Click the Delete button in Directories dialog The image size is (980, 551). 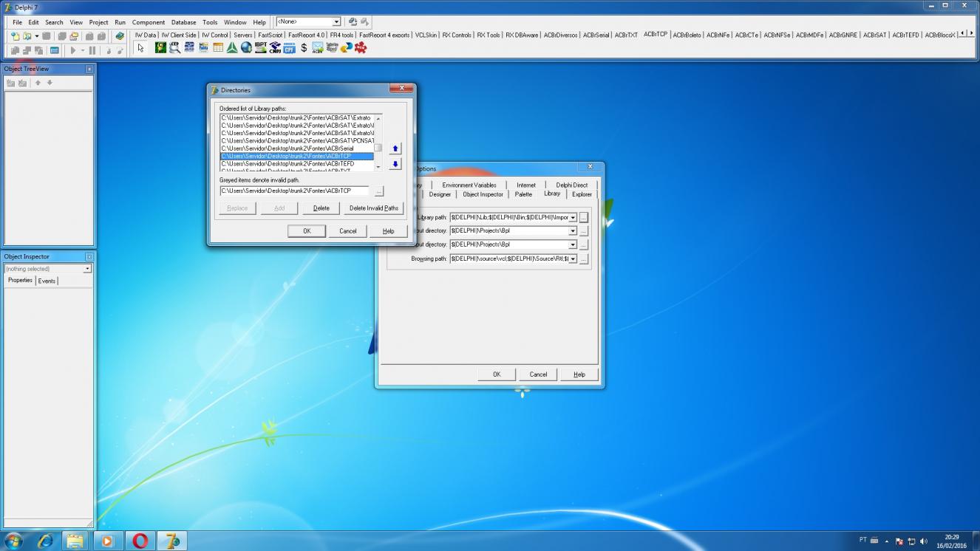tap(321, 208)
